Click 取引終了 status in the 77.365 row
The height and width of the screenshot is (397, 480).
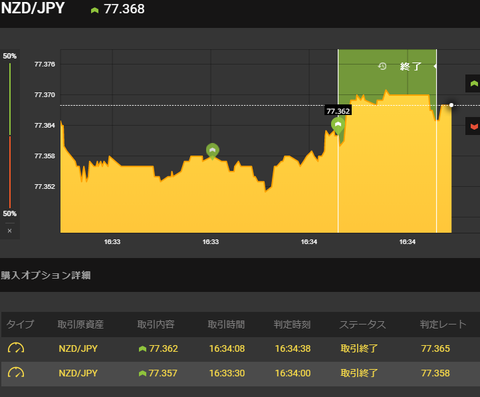click(x=359, y=349)
